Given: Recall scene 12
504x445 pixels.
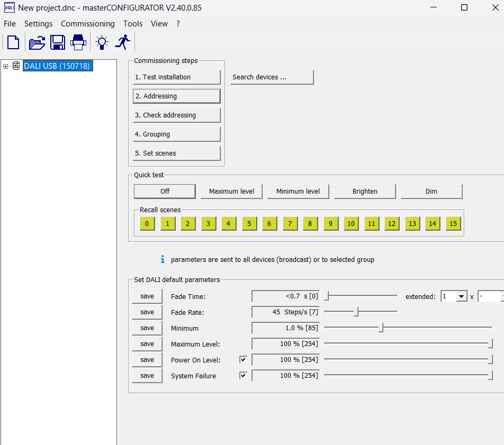Looking at the screenshot, I should coord(392,224).
